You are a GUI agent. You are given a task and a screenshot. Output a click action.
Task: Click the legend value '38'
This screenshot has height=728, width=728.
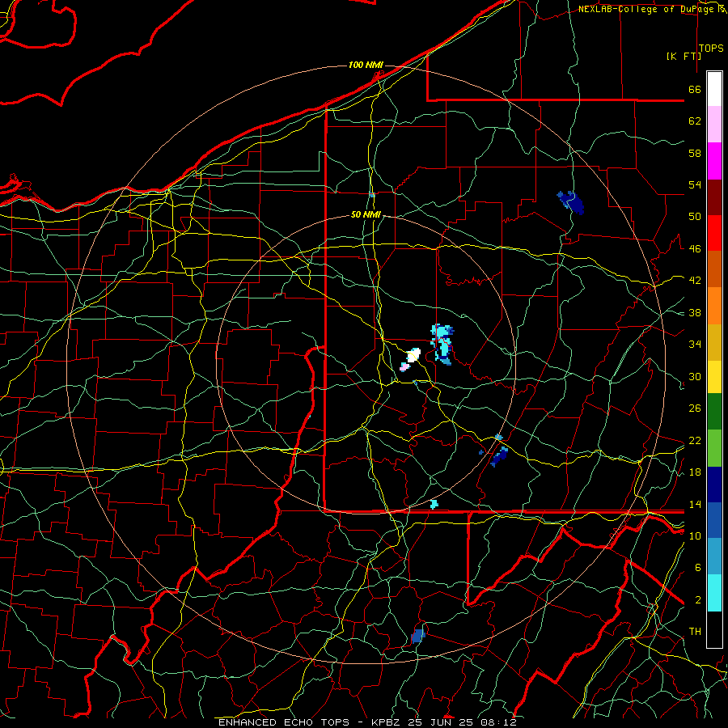[x=695, y=312]
